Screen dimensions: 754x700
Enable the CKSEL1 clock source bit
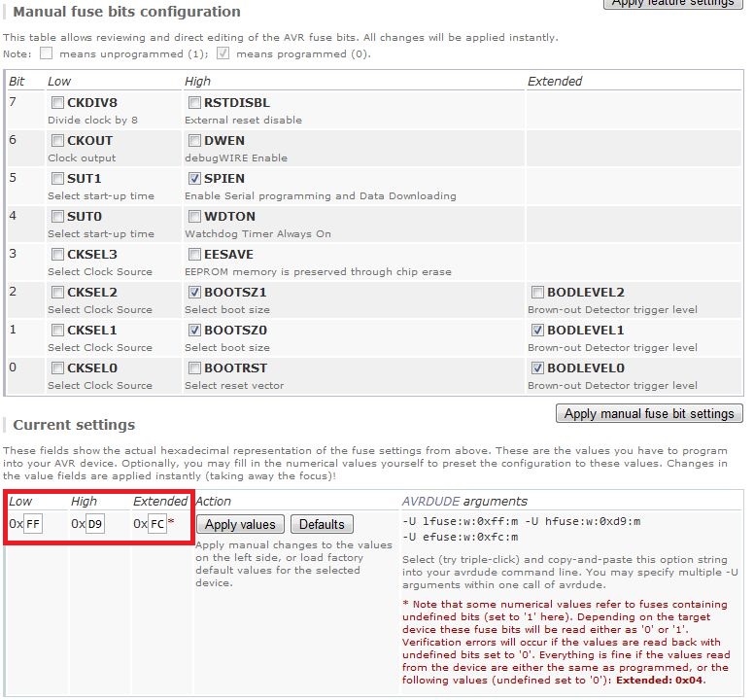tap(57, 330)
